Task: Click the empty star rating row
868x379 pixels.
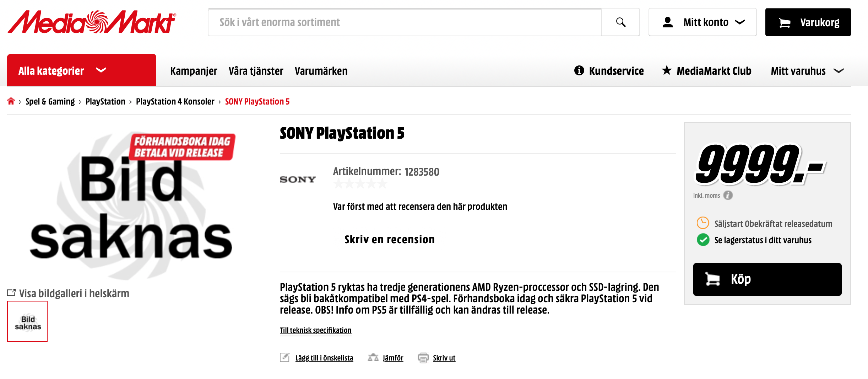Action: pyautogui.click(x=360, y=184)
